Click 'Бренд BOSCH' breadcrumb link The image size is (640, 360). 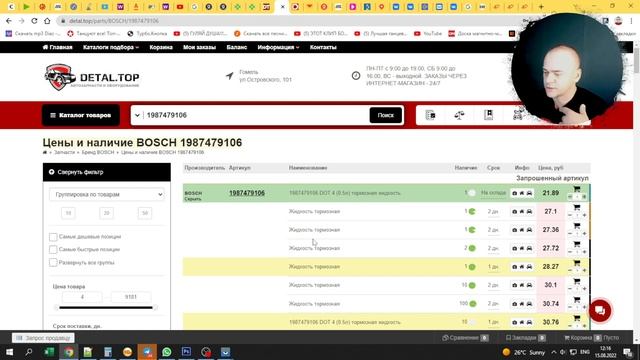click(98, 152)
